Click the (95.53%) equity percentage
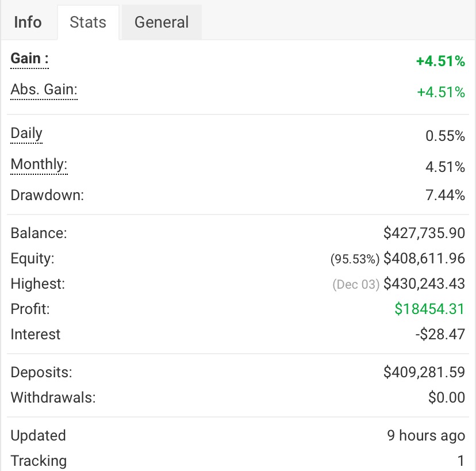Image resolution: width=476 pixels, height=471 pixels. click(355, 259)
